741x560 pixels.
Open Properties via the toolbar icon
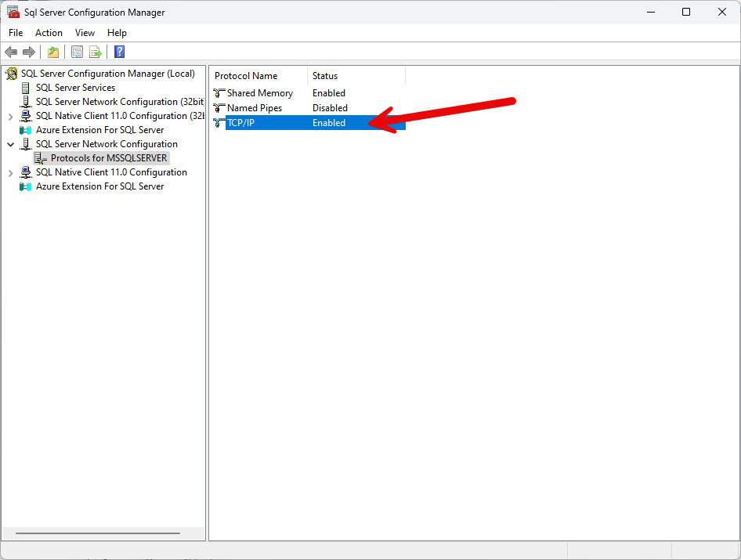(x=77, y=52)
